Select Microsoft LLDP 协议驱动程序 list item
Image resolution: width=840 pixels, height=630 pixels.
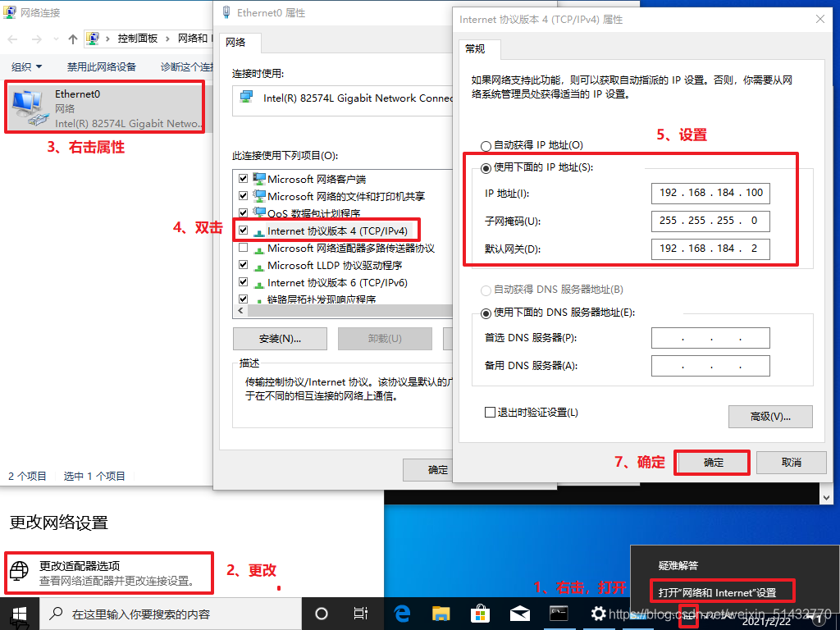point(335,266)
